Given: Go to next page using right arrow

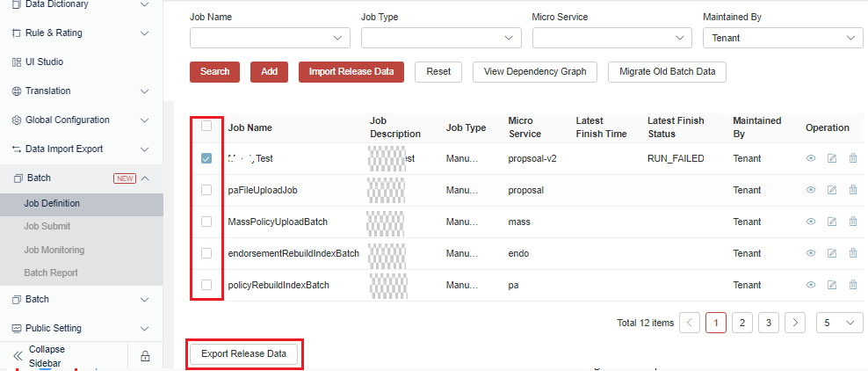Looking at the screenshot, I should pos(795,323).
